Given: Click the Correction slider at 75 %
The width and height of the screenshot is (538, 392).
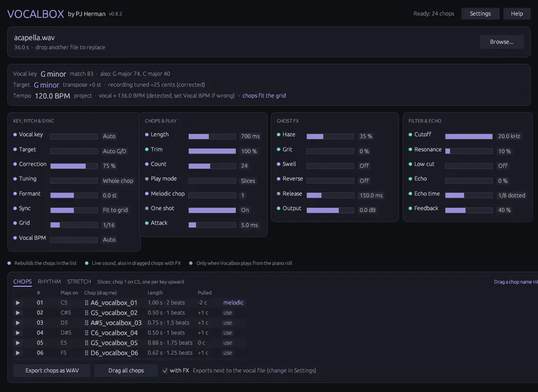Looking at the screenshot, I should pyautogui.click(x=74, y=166).
